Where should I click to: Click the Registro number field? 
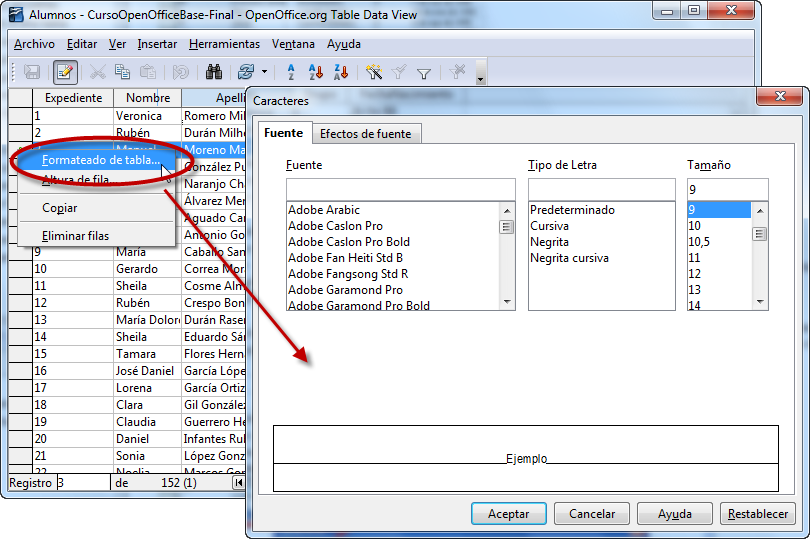(83, 483)
